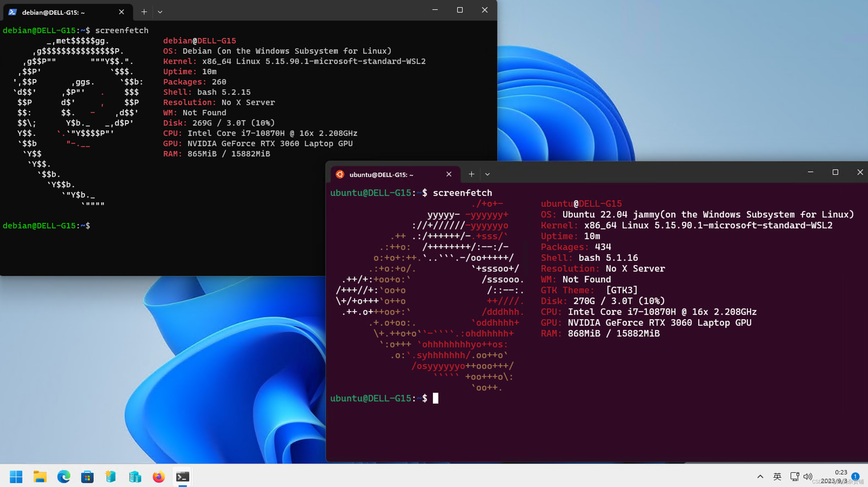Open a new tab in the Ubuntu window

point(471,174)
